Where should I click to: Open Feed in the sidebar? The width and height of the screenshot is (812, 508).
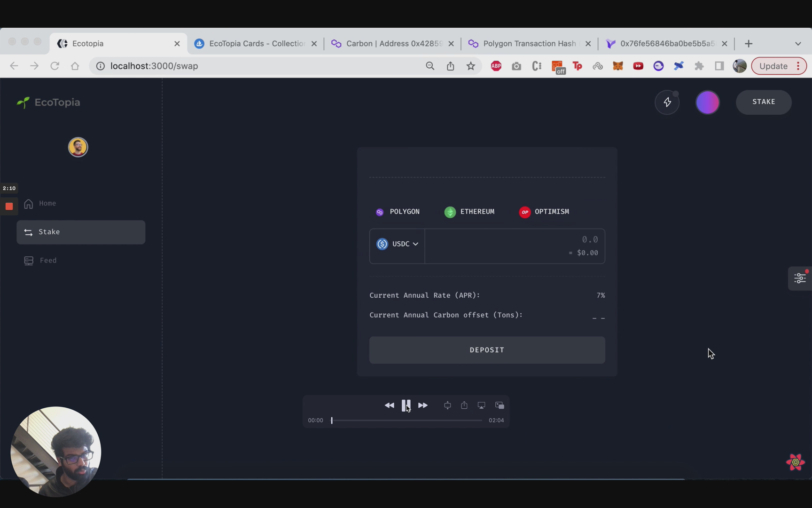click(x=48, y=261)
